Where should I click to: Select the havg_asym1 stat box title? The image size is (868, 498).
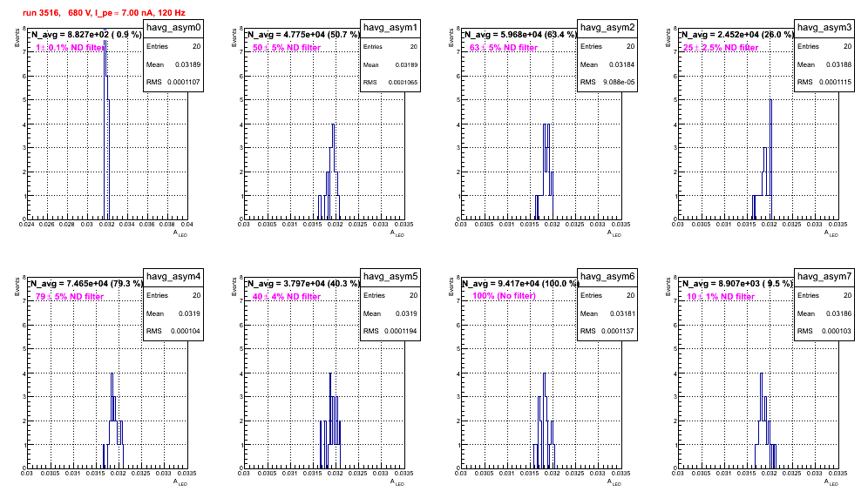point(390,27)
